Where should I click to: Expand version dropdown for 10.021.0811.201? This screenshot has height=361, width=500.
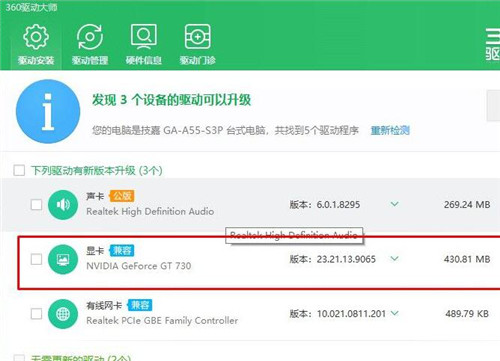tap(395, 313)
